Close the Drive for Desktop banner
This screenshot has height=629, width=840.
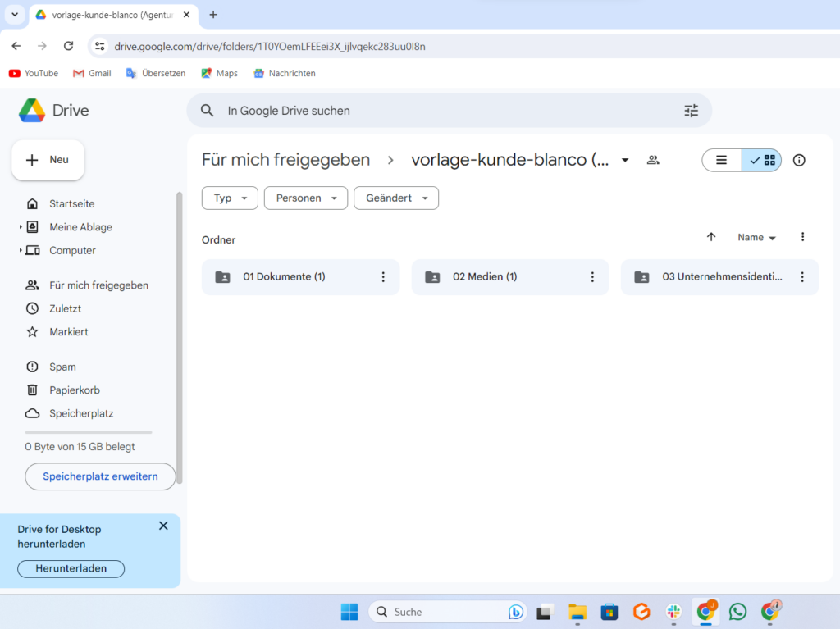[x=163, y=526]
